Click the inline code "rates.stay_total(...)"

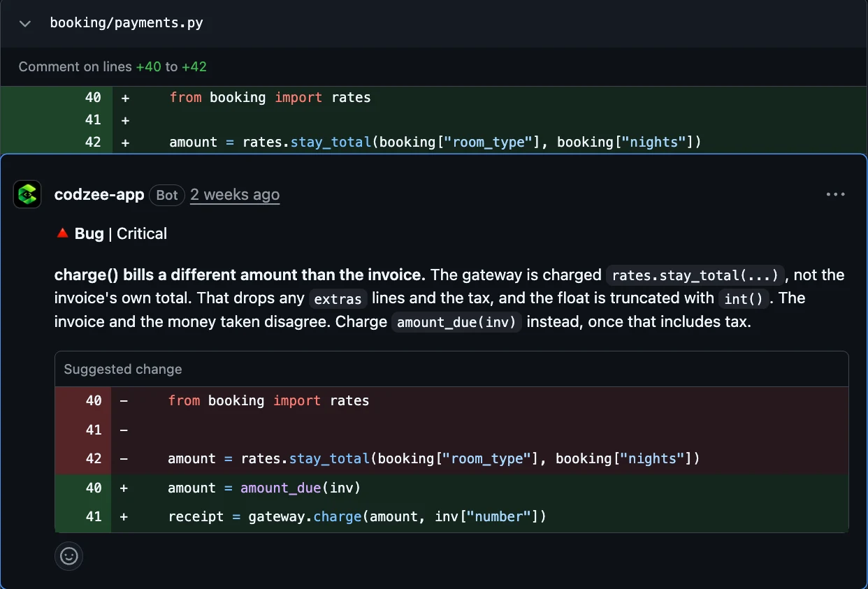(x=695, y=275)
